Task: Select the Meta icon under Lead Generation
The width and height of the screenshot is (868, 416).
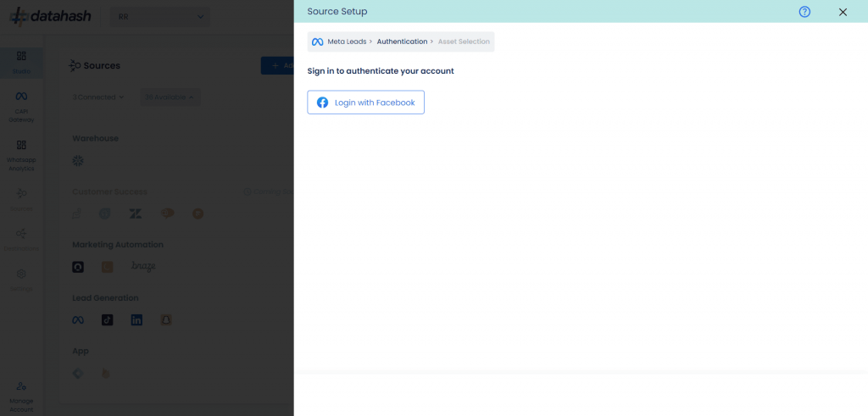Action: [x=78, y=319]
